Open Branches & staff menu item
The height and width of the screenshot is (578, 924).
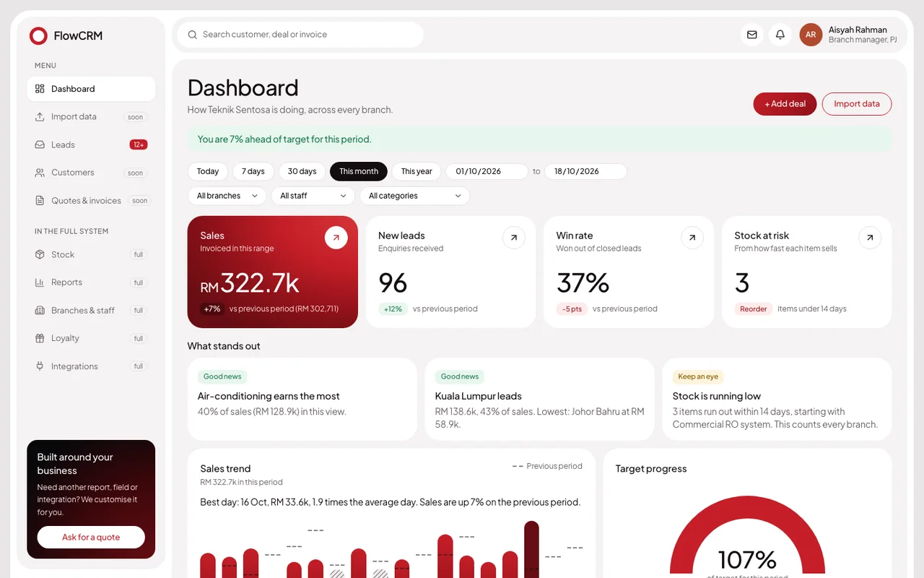pos(91,311)
